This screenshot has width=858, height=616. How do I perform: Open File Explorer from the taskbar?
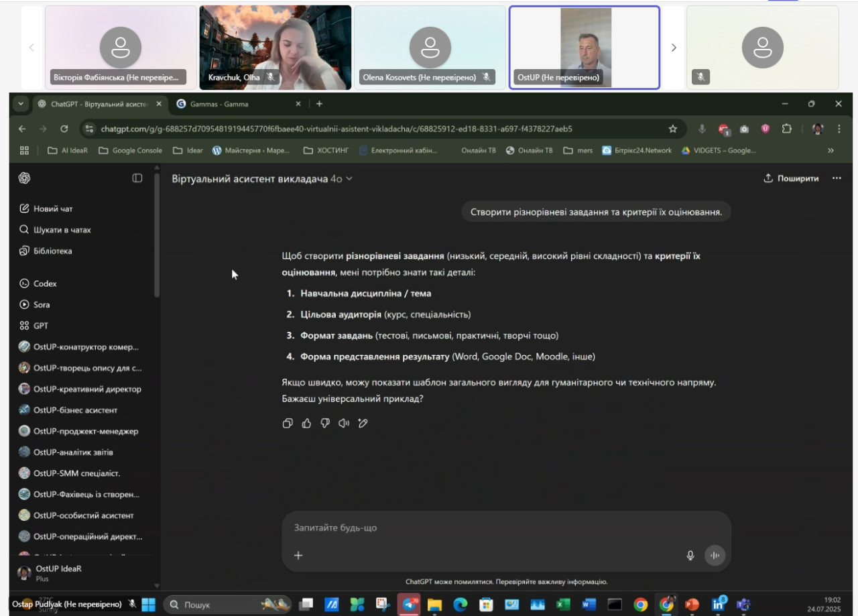point(434,605)
